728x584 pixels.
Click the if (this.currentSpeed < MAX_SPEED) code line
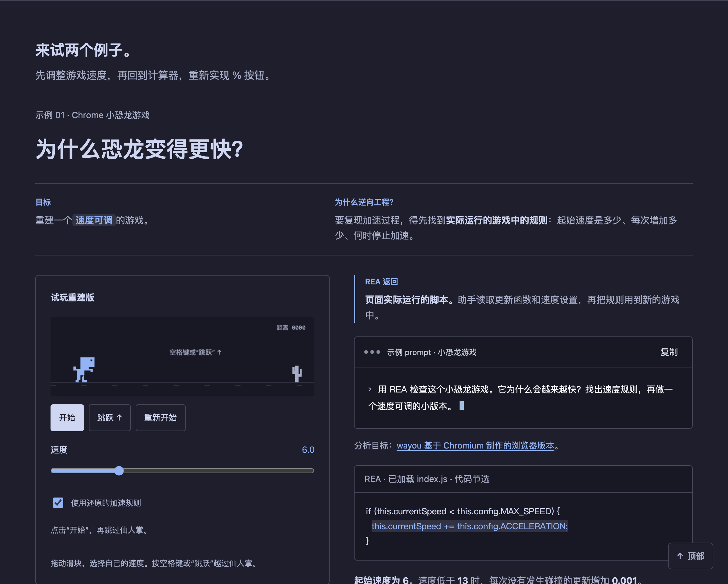[463, 511]
